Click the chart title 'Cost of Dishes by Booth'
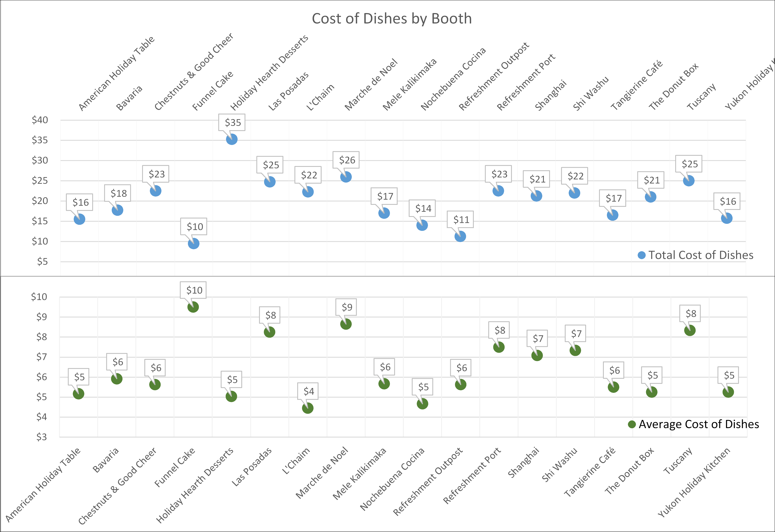Screen dimensions: 775x532 click(x=392, y=18)
